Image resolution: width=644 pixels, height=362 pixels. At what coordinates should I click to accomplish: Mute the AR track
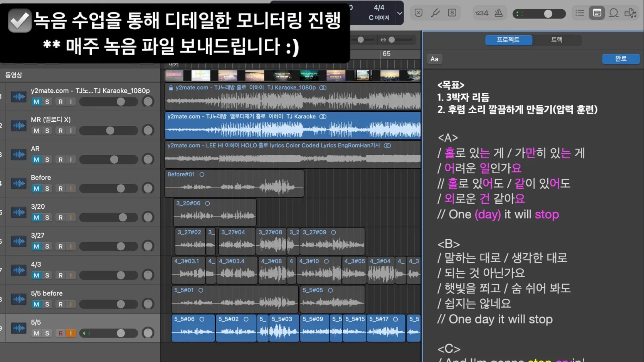pos(36,159)
